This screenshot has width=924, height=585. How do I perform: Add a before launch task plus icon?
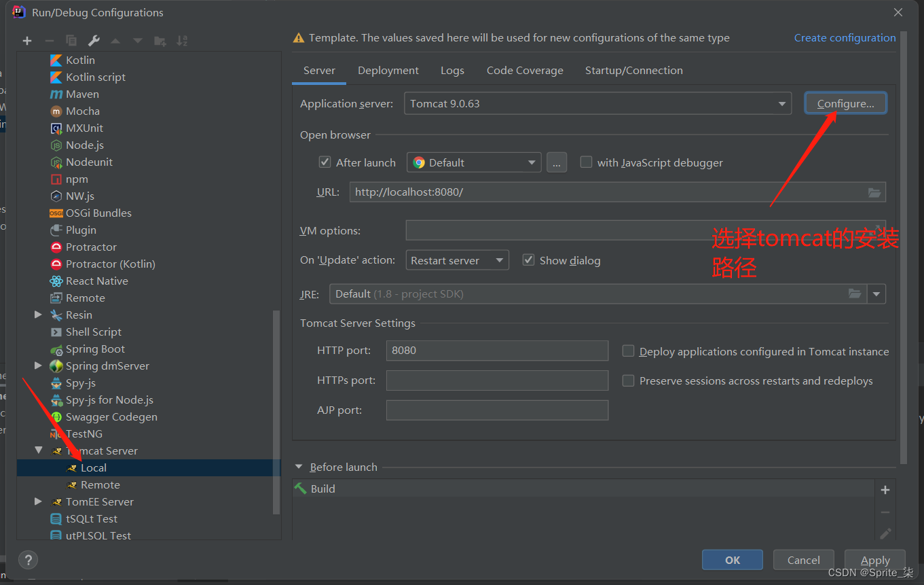click(x=885, y=490)
